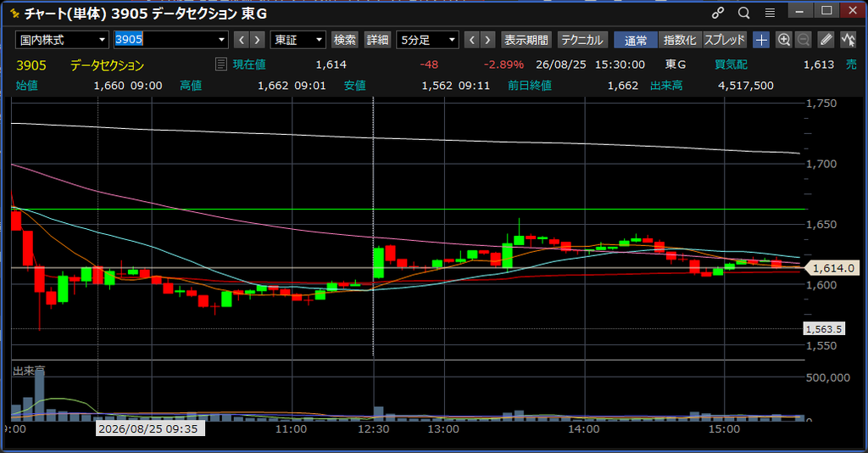Expand the 国内株式 category dropdown
868x453 pixels.
pyautogui.click(x=62, y=40)
